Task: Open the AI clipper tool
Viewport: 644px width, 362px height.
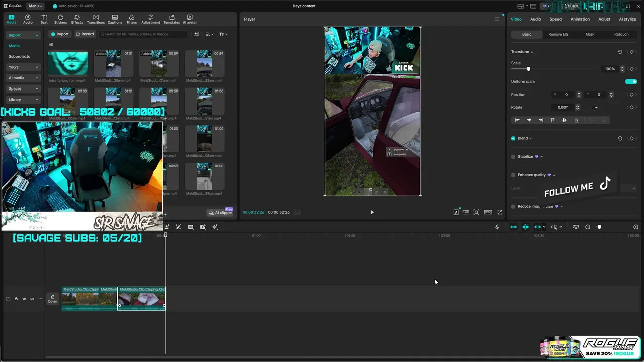Action: [221, 213]
